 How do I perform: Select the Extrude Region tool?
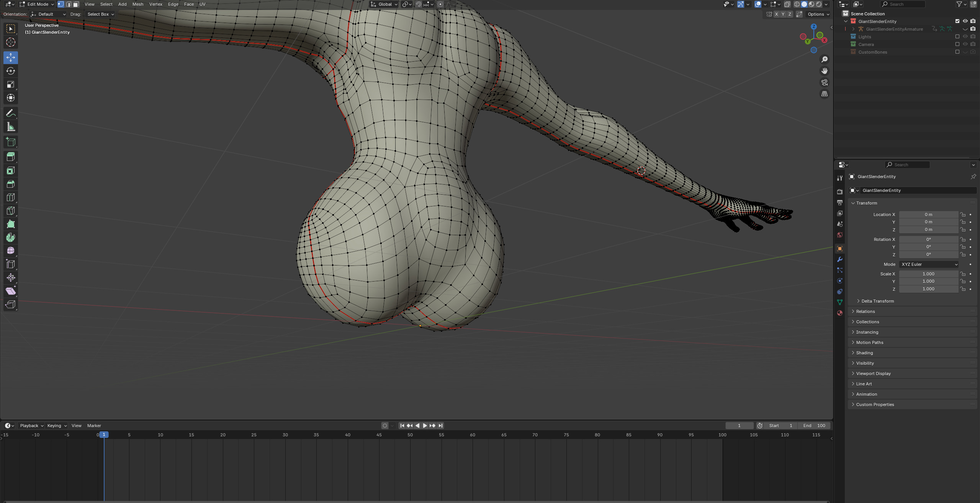coord(11,157)
